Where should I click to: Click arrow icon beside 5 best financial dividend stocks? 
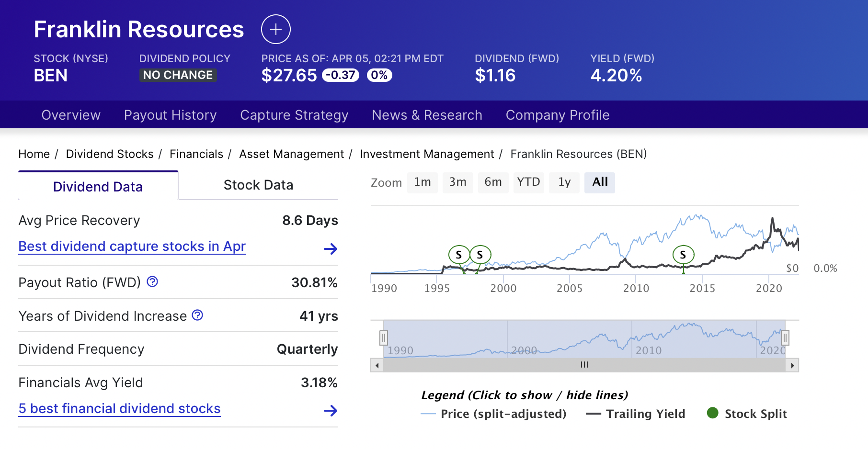tap(331, 411)
